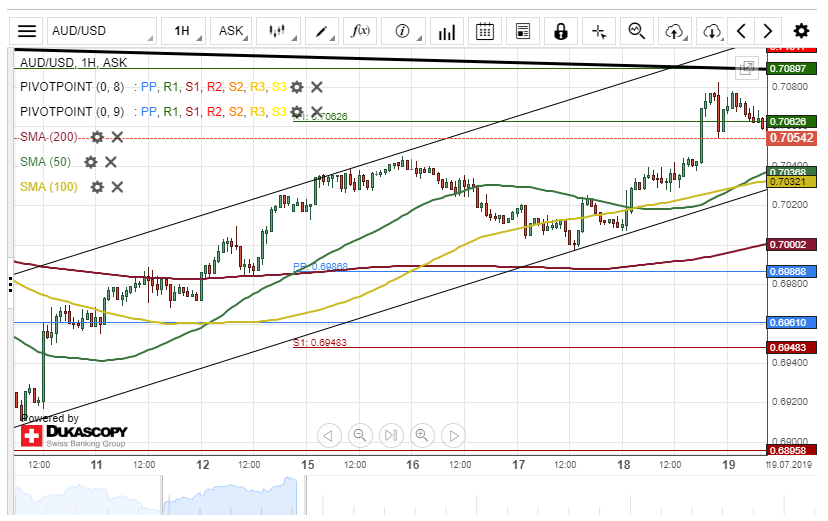Toggle the chart lock icon
This screenshot has width=828, height=521.
561,31
